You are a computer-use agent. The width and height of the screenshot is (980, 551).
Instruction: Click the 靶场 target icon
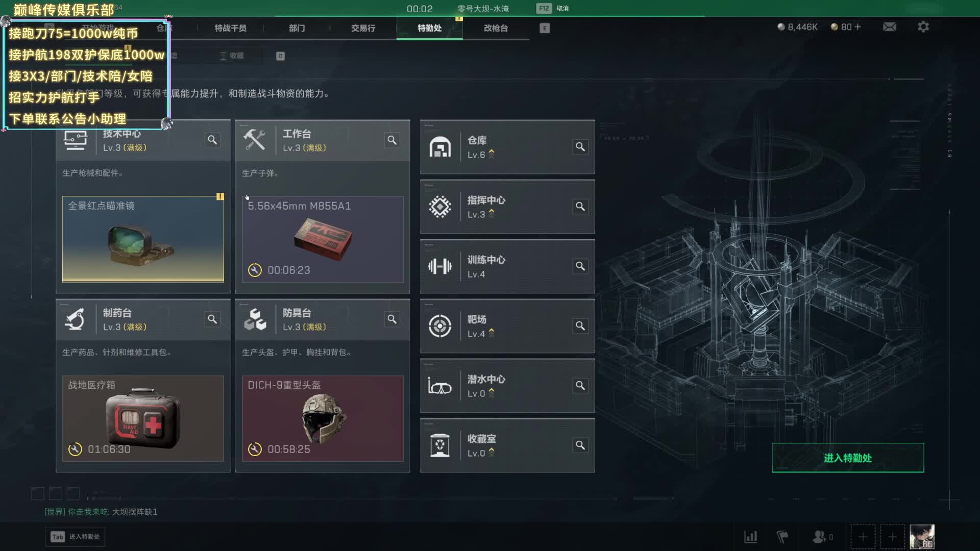[x=439, y=326]
